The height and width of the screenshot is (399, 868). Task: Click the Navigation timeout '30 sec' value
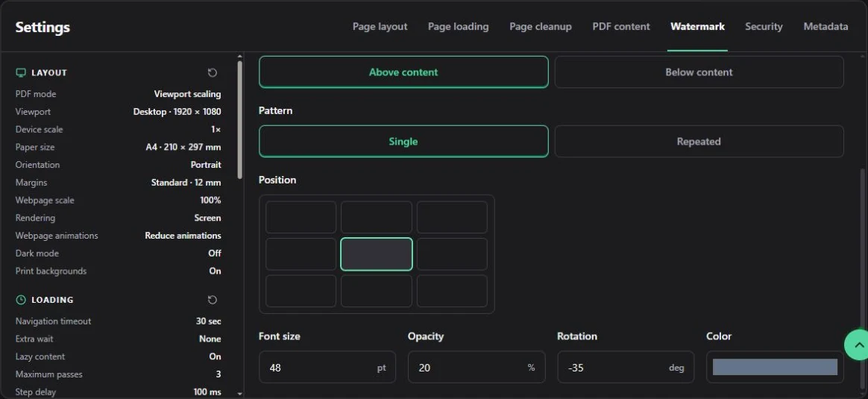[x=208, y=321]
